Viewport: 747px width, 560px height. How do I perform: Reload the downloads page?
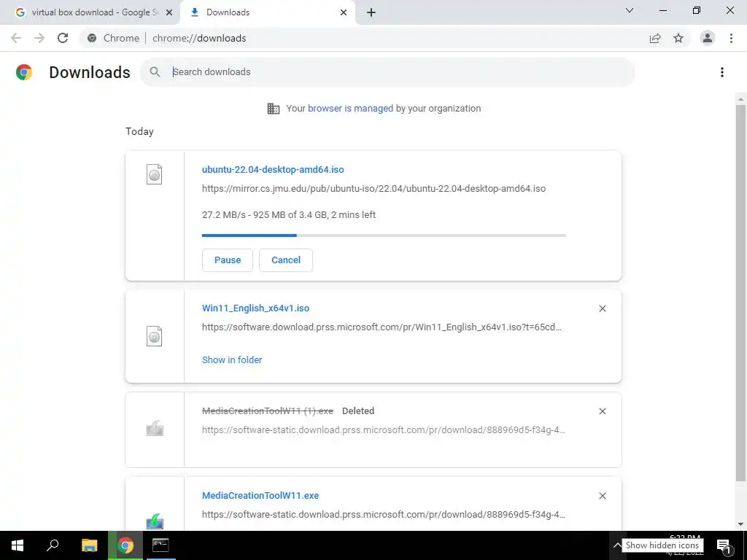click(63, 38)
